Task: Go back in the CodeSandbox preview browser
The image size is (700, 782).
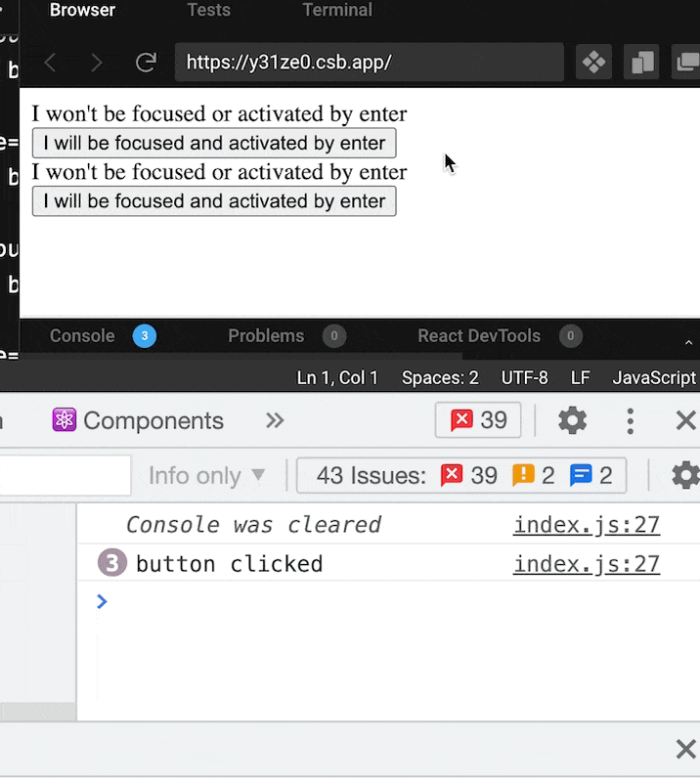Action: 50,63
